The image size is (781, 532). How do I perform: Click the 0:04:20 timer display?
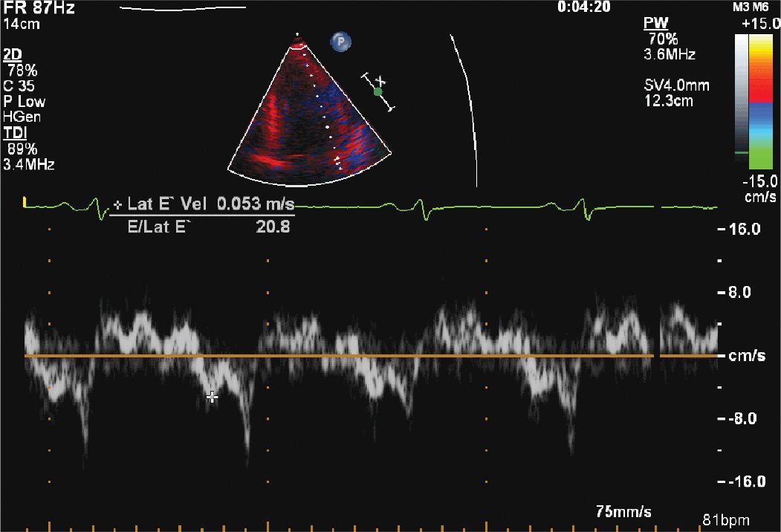tap(584, 7)
